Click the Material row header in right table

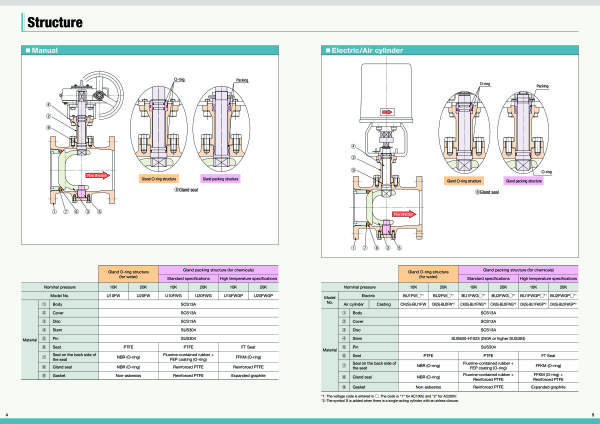[328, 349]
